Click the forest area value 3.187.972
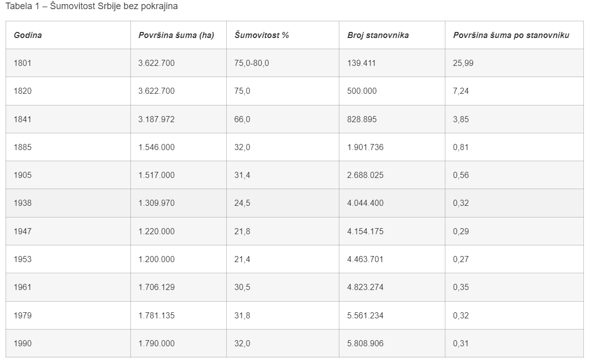 click(x=156, y=120)
